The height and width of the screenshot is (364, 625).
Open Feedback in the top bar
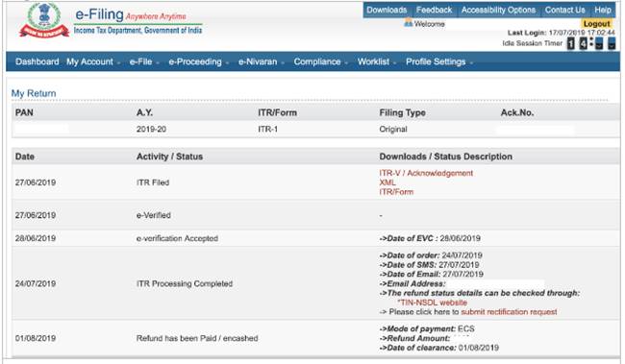pos(434,10)
